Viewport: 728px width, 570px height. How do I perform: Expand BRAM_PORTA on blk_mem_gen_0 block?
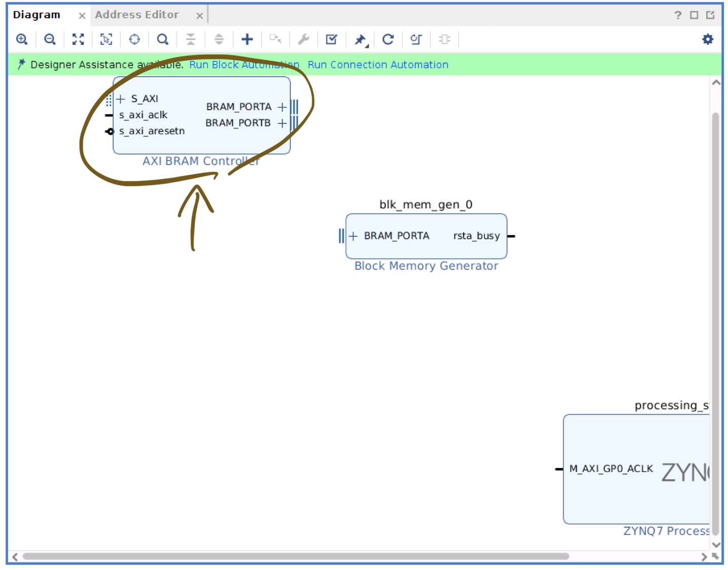pyautogui.click(x=353, y=236)
